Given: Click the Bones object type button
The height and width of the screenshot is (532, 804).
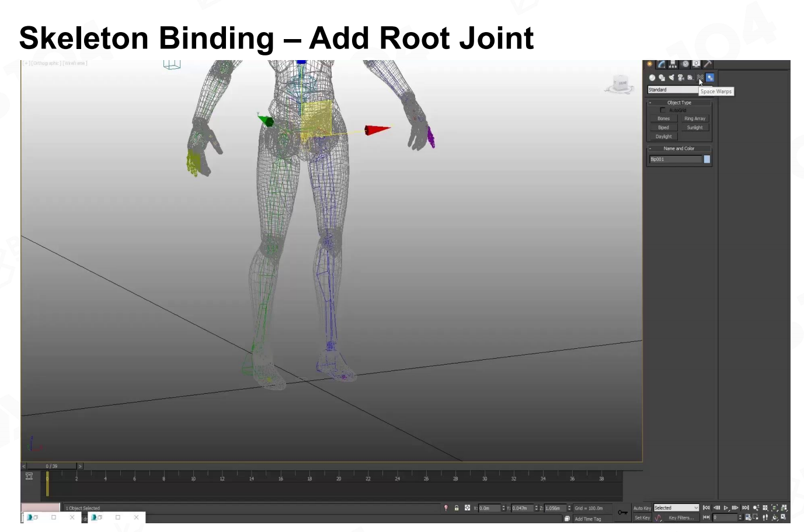Looking at the screenshot, I should pos(663,118).
